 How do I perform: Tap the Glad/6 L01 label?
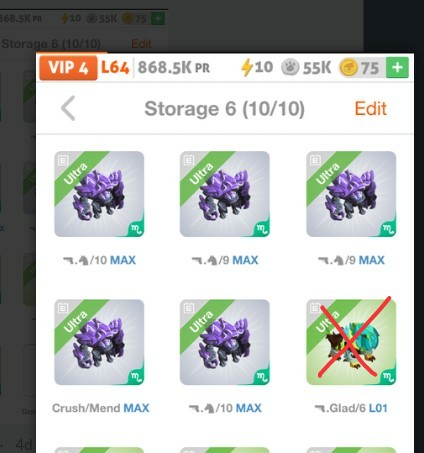coord(351,408)
